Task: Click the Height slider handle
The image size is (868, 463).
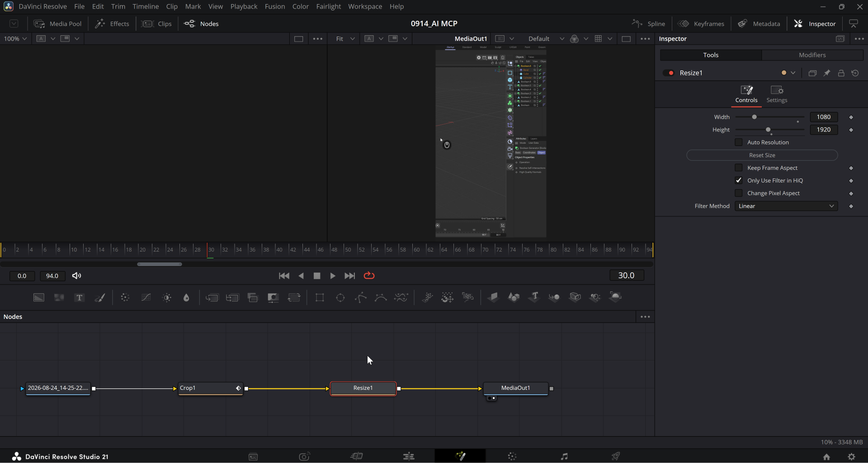Action: 768,130
